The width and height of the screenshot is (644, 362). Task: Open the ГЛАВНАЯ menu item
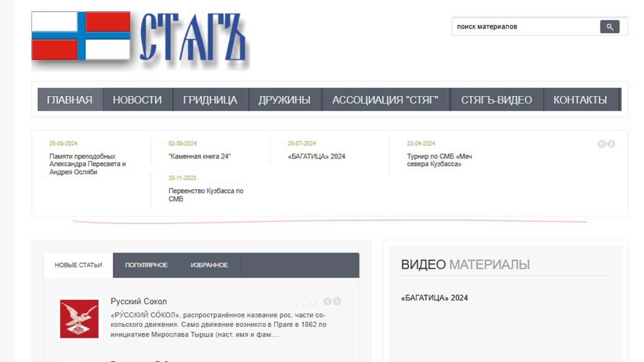(70, 100)
